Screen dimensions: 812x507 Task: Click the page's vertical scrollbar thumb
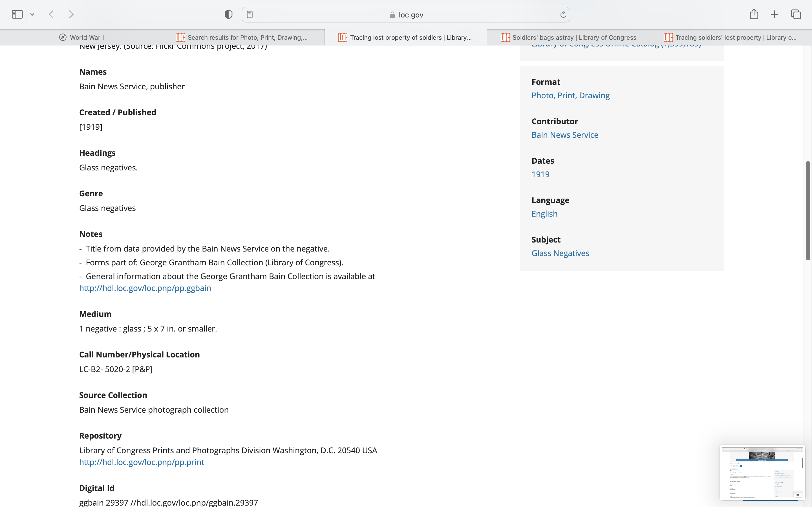coord(808,211)
